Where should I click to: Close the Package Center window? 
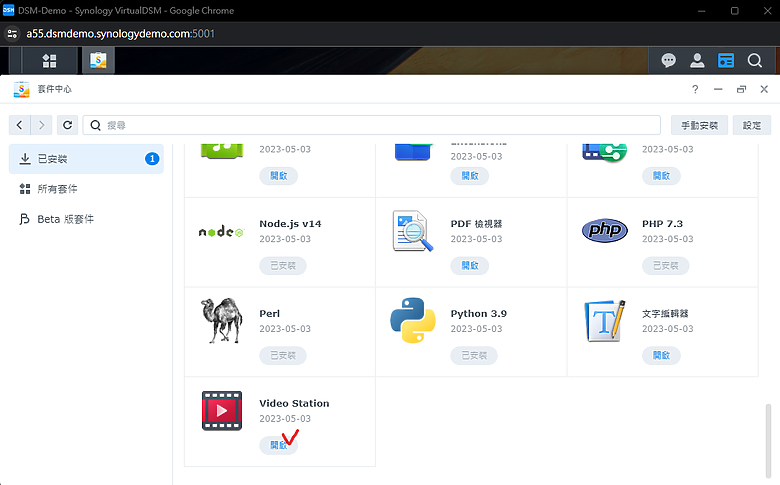764,89
